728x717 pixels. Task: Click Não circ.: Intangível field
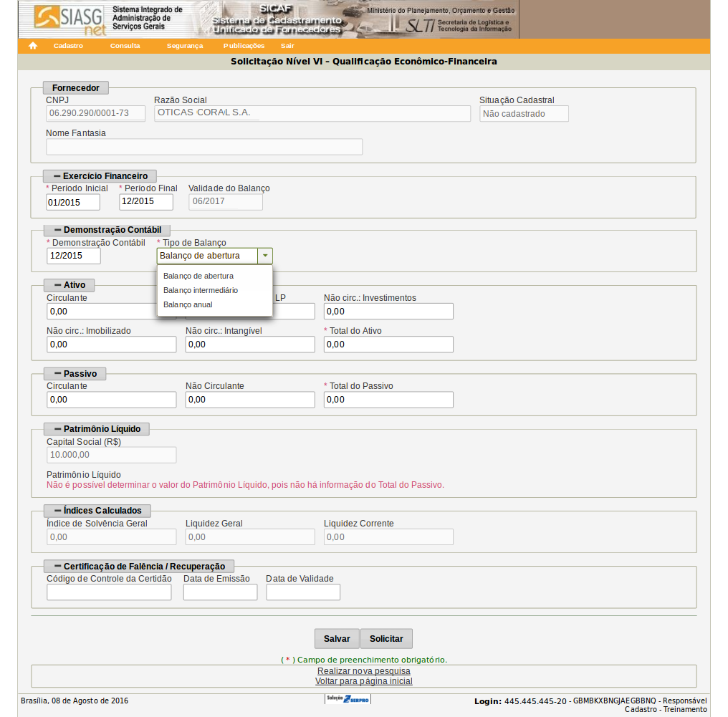click(x=250, y=345)
